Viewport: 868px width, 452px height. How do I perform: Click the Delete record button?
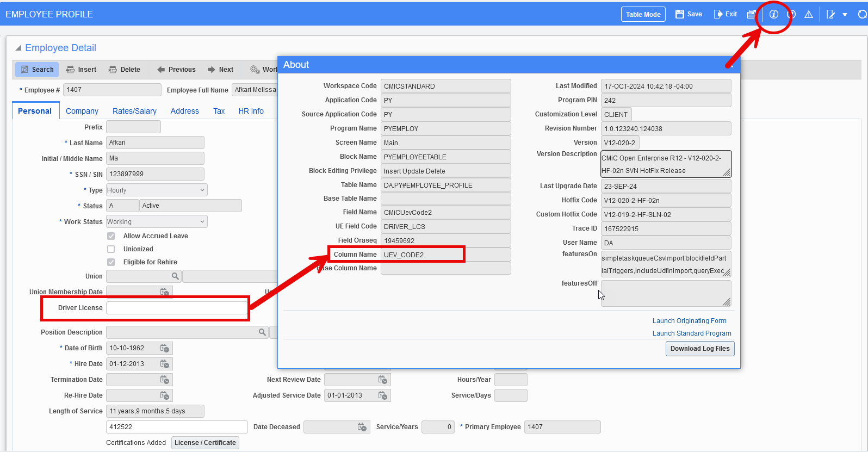125,70
